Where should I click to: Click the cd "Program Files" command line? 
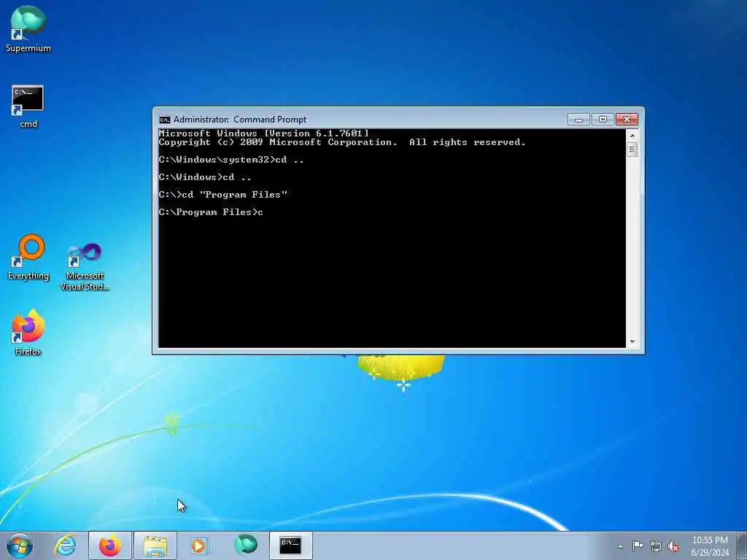tap(223, 194)
